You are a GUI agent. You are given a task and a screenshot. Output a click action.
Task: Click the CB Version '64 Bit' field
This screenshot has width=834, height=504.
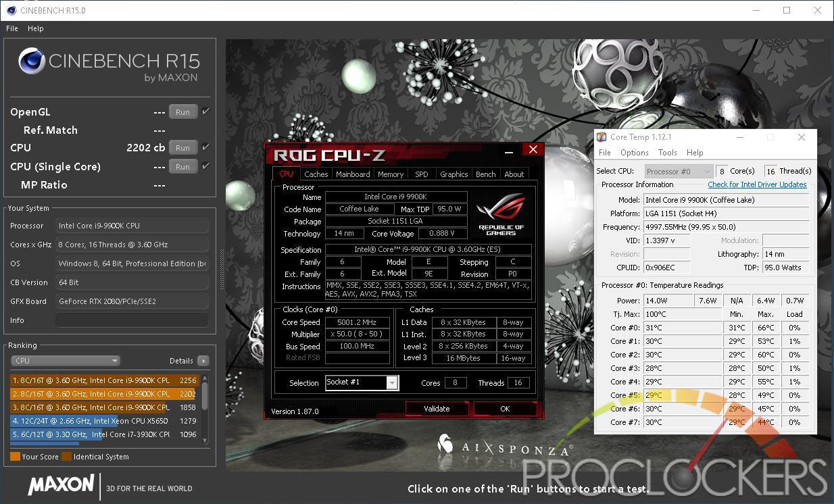tap(132, 282)
